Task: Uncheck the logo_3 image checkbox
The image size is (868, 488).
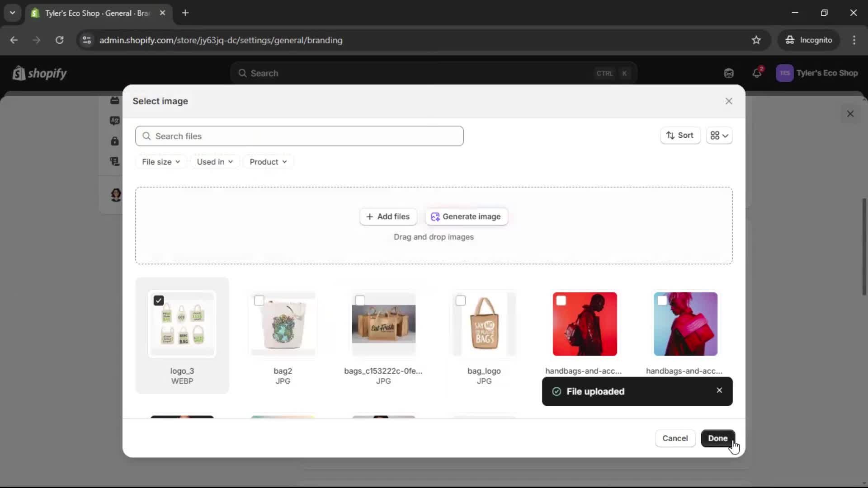Action: [x=159, y=301]
